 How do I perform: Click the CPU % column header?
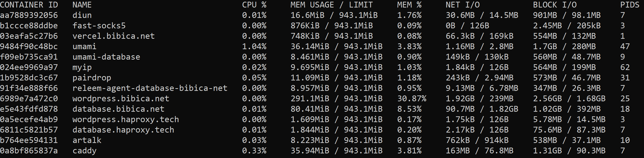point(254,5)
